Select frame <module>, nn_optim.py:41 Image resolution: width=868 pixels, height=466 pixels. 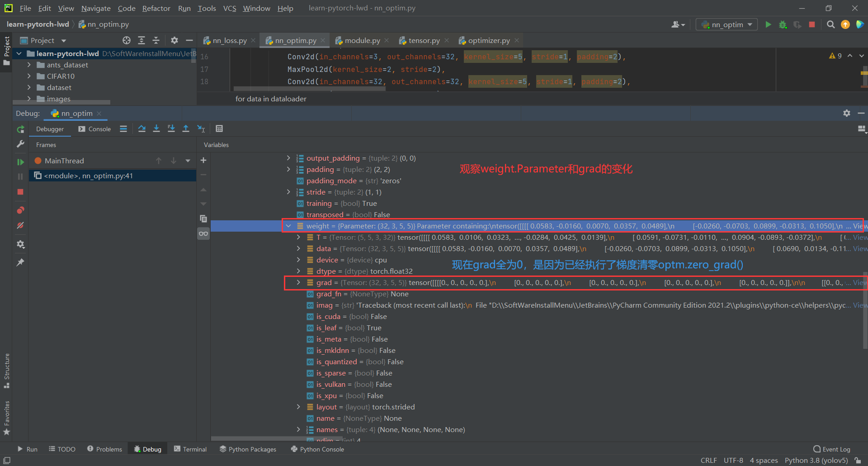coord(113,176)
